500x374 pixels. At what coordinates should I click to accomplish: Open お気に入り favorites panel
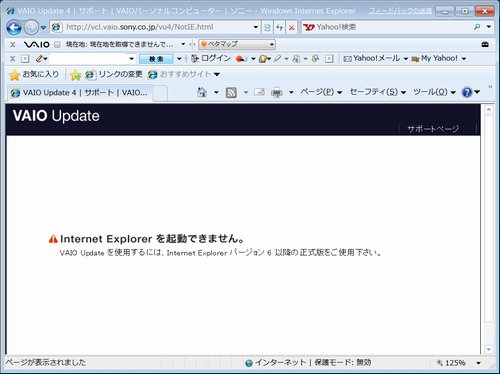tap(34, 74)
